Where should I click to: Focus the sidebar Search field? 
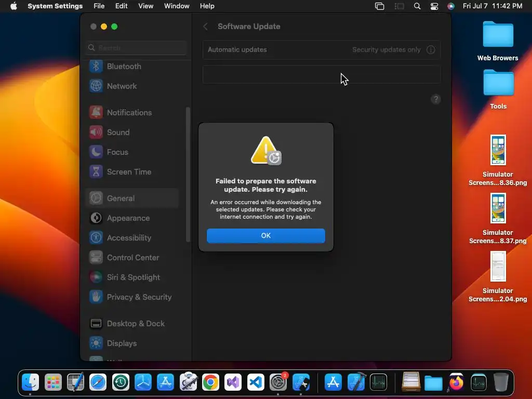pos(136,47)
